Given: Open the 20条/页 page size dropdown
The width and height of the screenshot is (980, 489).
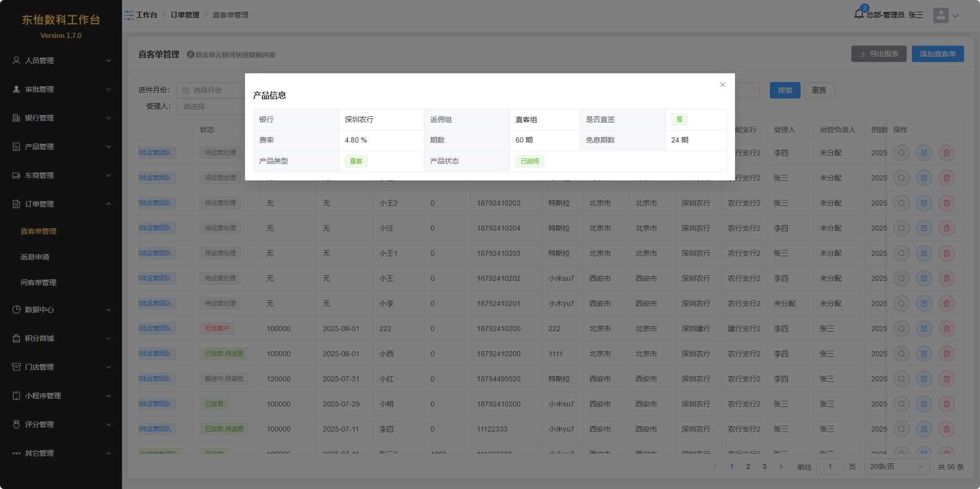Looking at the screenshot, I should coord(896,466).
